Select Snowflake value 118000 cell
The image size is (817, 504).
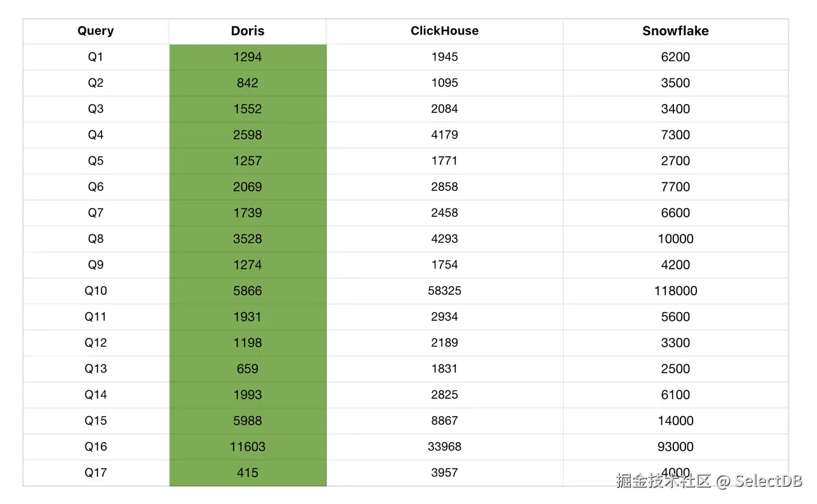tap(675, 291)
